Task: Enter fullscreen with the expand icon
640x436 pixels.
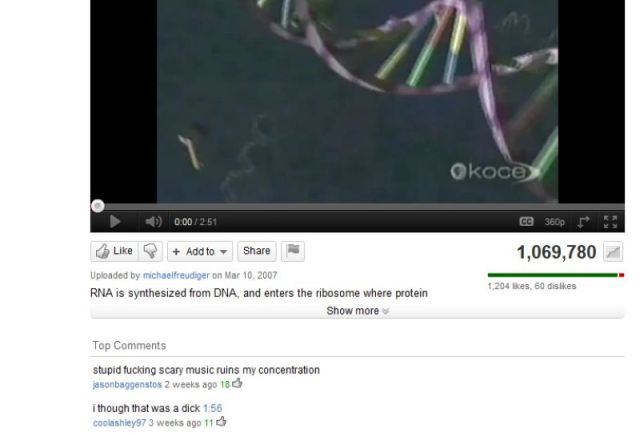Action: pyautogui.click(x=610, y=222)
